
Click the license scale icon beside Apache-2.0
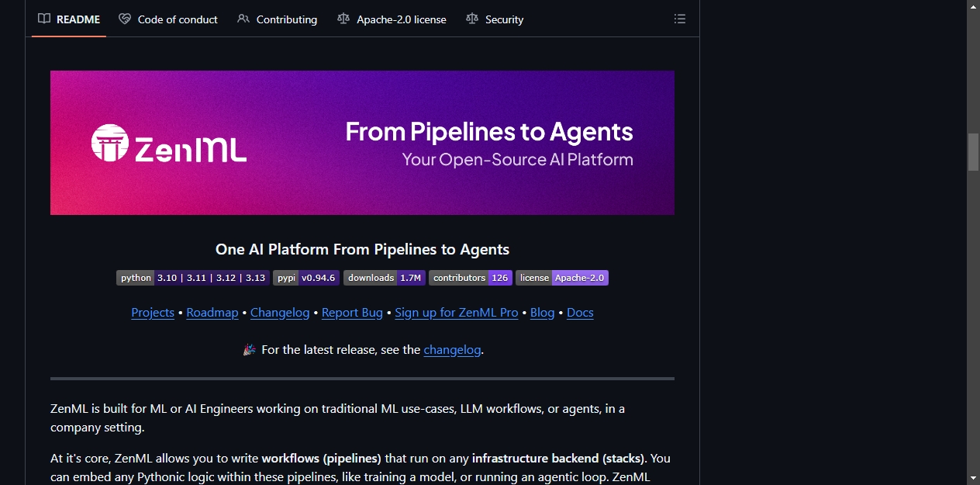[x=343, y=19]
